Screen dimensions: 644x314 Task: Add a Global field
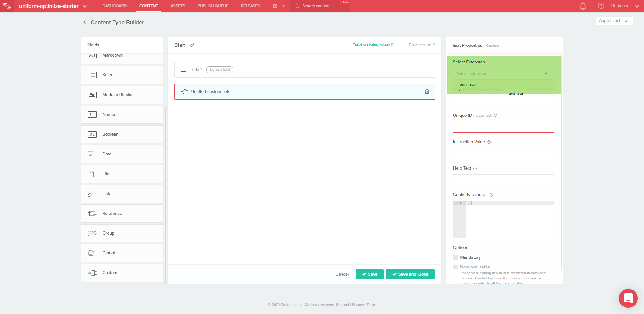click(122, 253)
